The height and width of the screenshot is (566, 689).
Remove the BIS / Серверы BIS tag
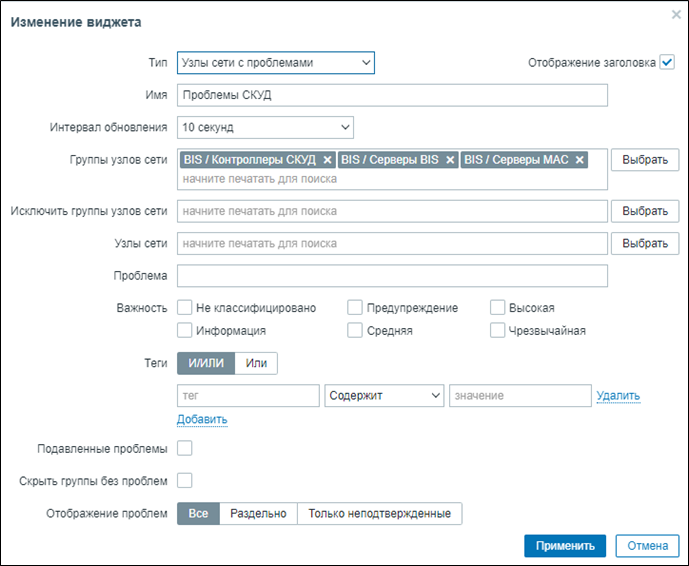point(450,160)
